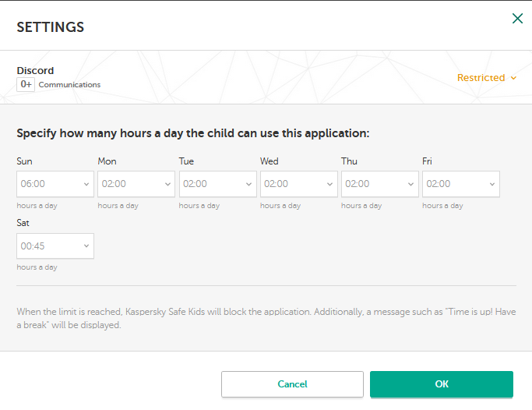
Task: Click the Cancel button
Action: point(292,384)
